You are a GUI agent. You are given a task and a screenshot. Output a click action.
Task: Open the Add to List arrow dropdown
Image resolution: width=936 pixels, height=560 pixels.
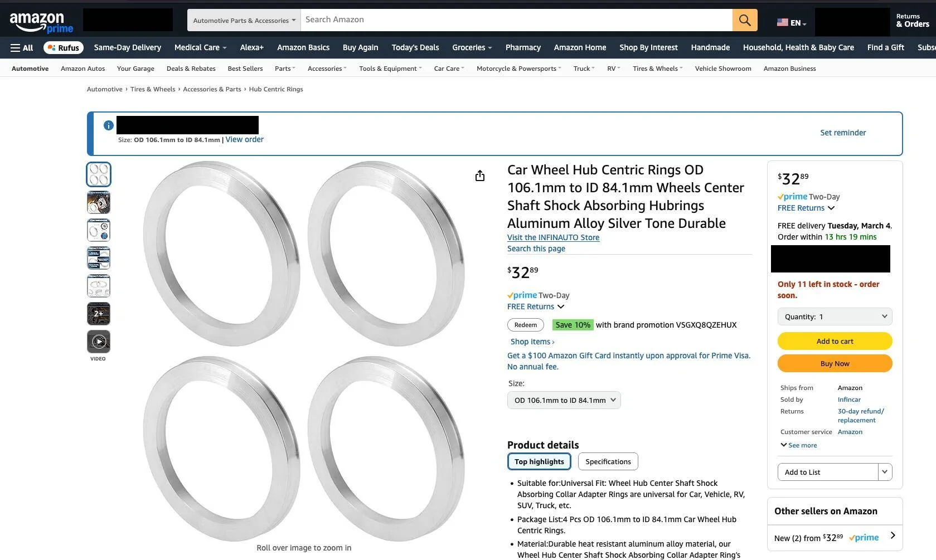885,472
